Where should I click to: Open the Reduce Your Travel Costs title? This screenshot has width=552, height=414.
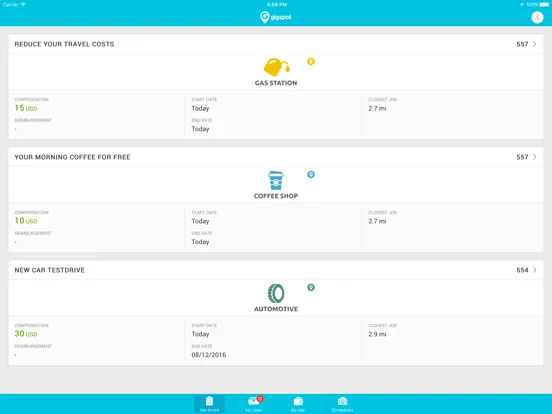tap(64, 44)
